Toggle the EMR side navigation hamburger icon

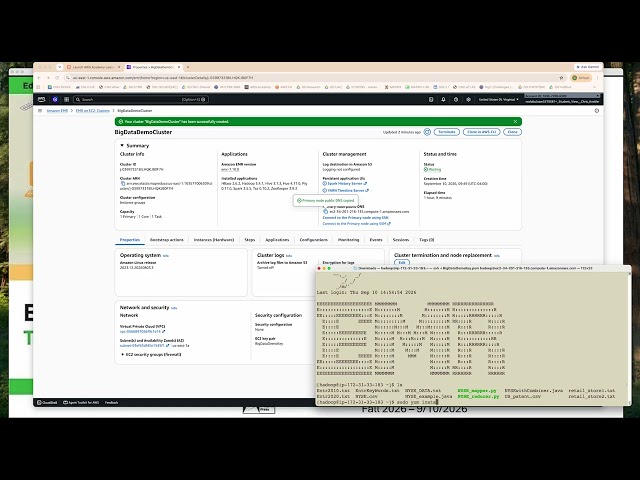[40, 111]
